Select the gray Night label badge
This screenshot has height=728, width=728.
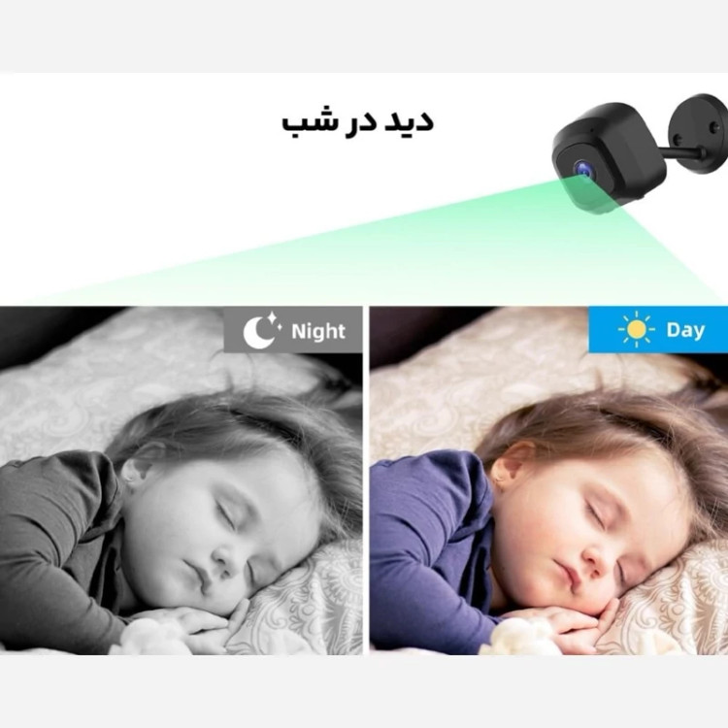point(293,330)
